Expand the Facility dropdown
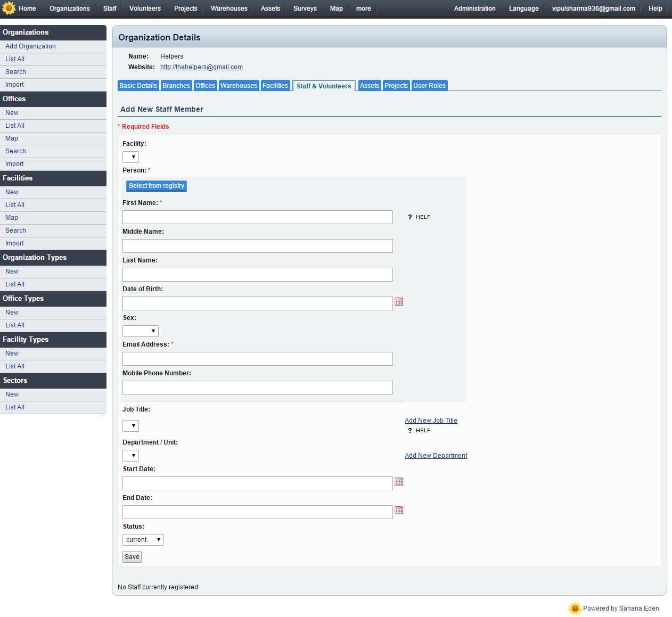 tap(130, 157)
